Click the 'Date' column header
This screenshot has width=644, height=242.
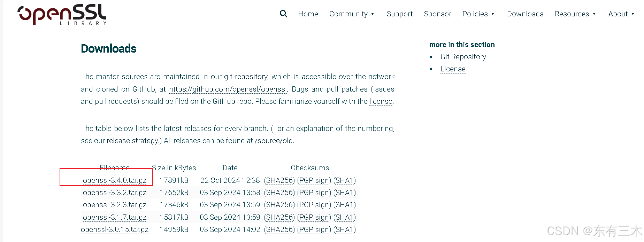pos(230,168)
